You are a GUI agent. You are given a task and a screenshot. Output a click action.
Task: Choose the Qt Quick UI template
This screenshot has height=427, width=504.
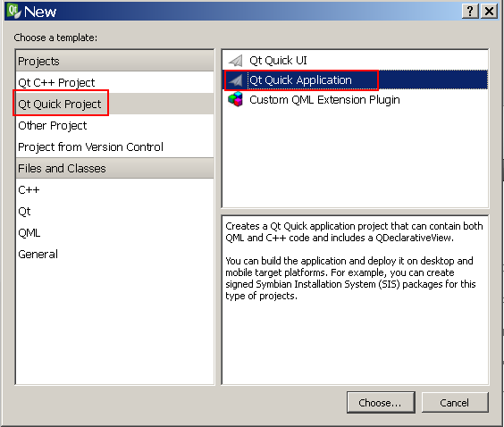355,61
